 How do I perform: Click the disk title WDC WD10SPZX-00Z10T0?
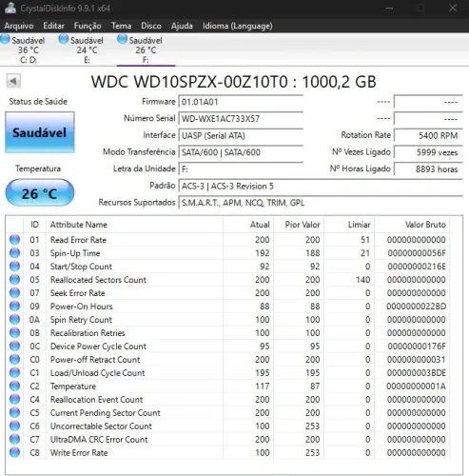189,82
